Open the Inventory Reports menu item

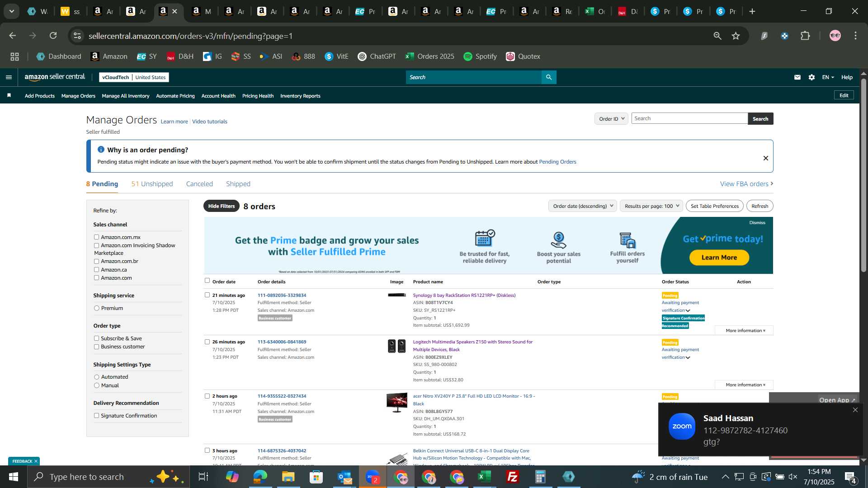pyautogui.click(x=300, y=96)
